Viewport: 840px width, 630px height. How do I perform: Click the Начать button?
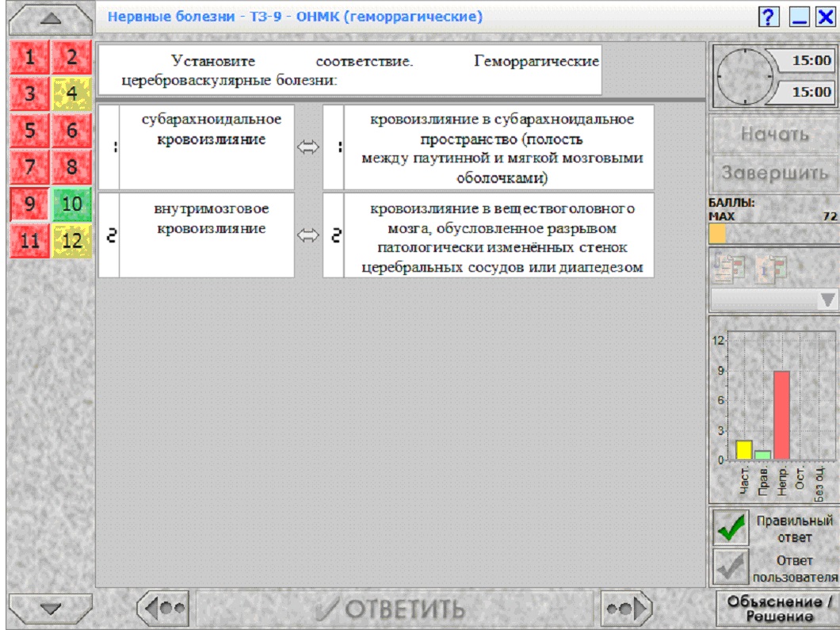(775, 134)
